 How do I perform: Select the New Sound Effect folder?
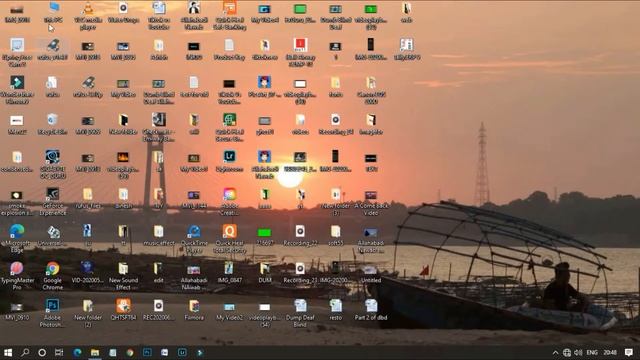(123, 276)
